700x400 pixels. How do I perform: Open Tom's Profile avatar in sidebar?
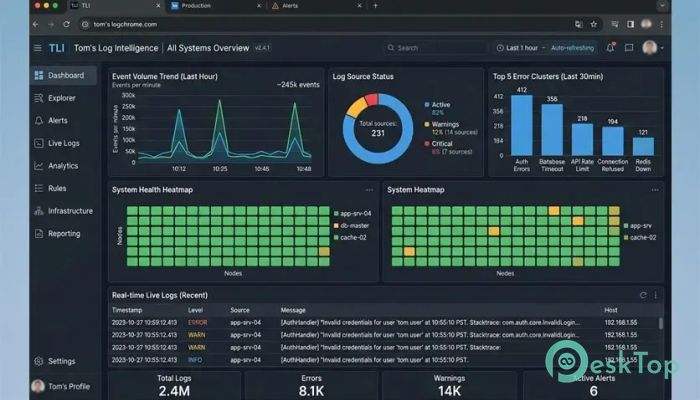coord(38,386)
